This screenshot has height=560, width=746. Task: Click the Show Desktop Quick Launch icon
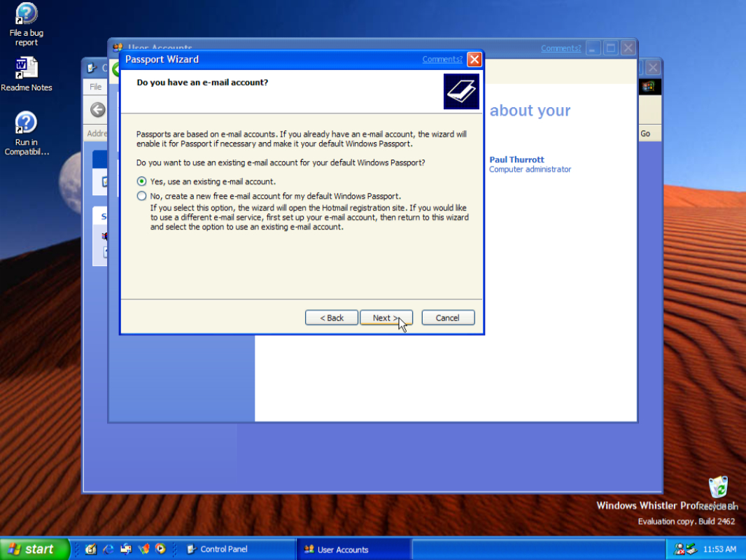pyautogui.click(x=91, y=549)
